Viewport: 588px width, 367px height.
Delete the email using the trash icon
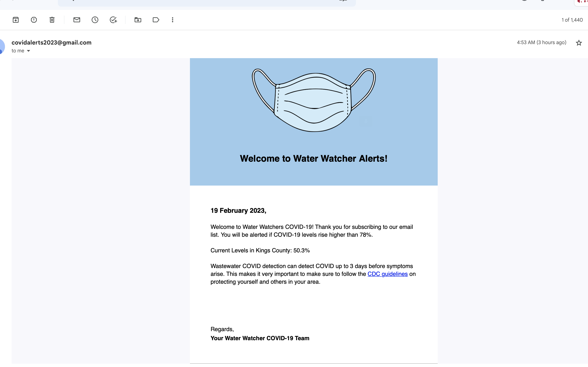click(52, 20)
